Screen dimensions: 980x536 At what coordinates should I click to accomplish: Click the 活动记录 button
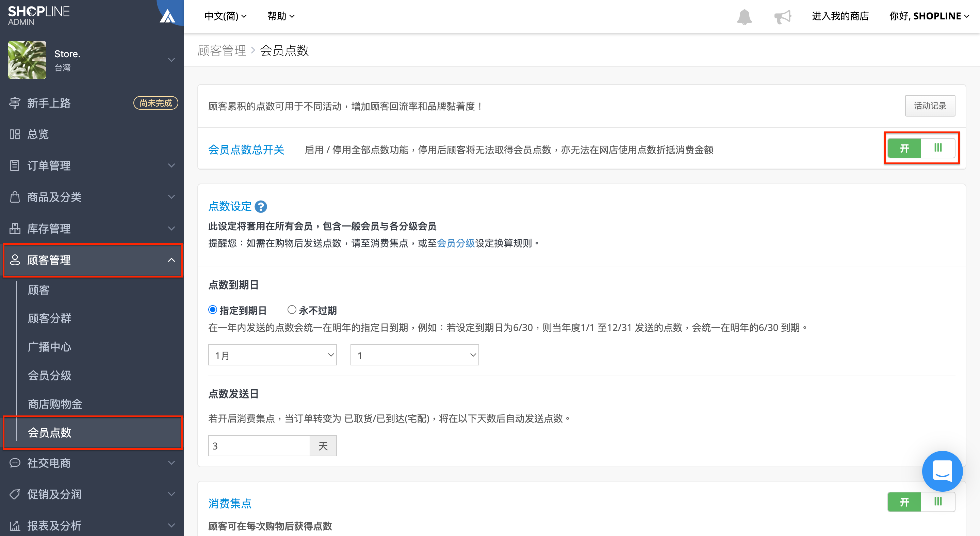tap(930, 106)
